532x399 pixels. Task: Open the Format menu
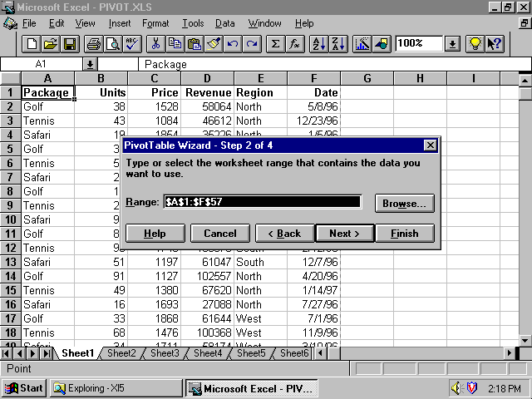pos(155,23)
